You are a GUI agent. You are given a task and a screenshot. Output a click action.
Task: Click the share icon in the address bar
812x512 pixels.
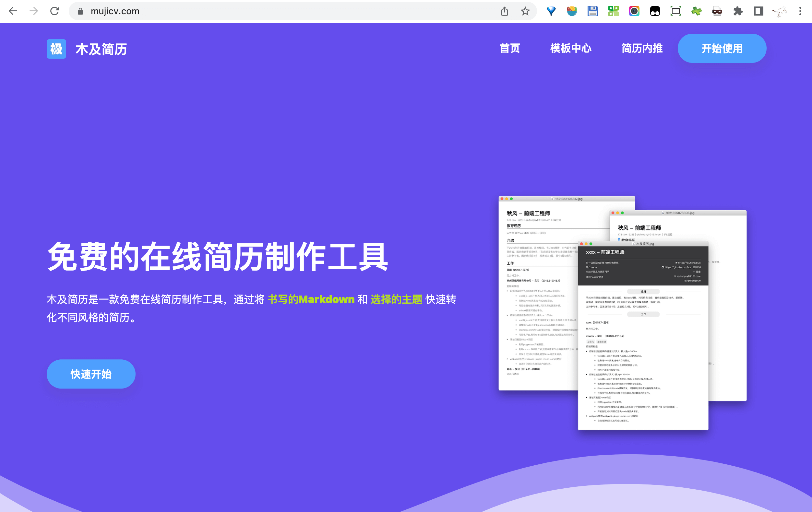(x=505, y=11)
